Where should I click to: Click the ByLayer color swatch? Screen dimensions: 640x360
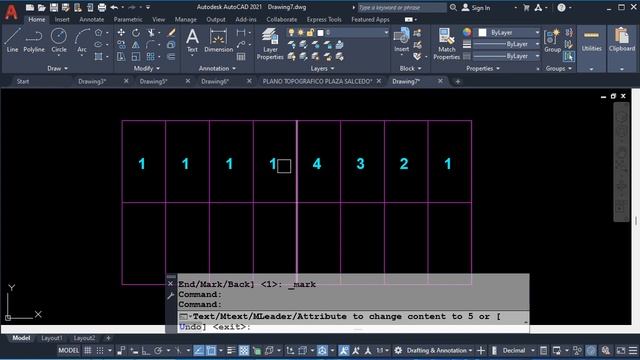point(482,32)
